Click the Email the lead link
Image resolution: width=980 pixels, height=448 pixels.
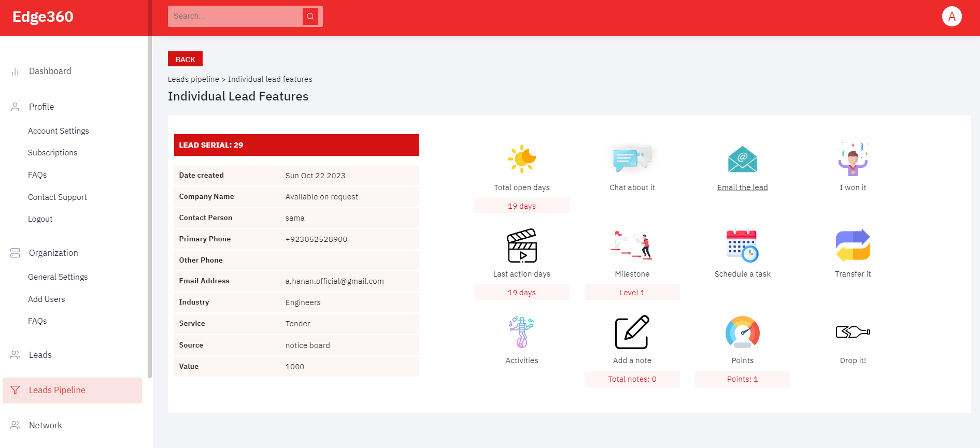[x=742, y=187]
